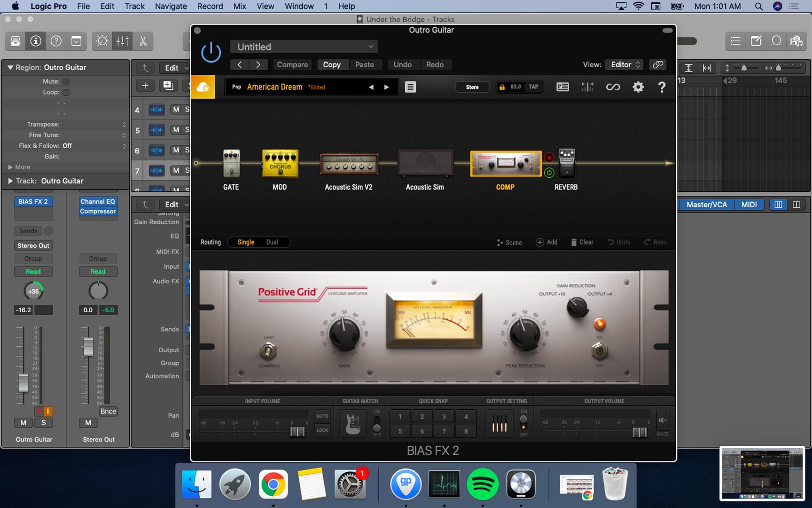This screenshot has height=508, width=812.
Task: Open the preset list menu icon
Action: pos(410,87)
